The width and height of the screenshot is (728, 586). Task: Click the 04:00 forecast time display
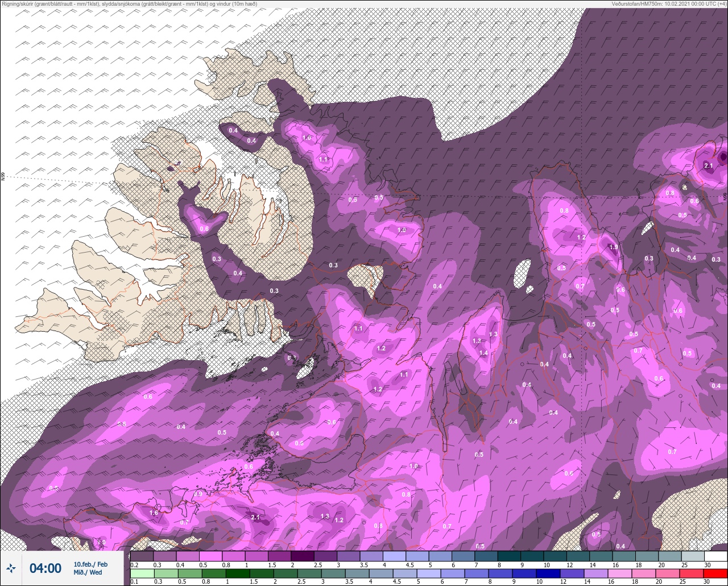[45, 568]
